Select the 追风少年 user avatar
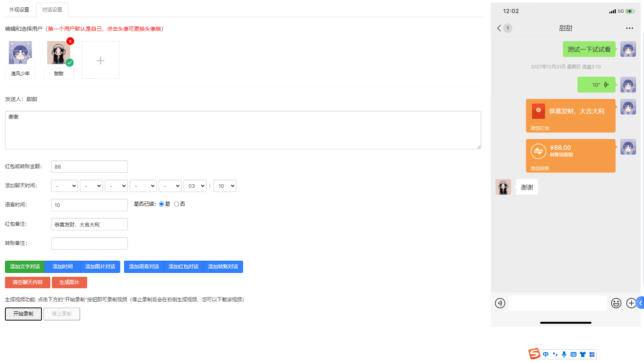Screen dimensions: 644x362 coord(20,53)
